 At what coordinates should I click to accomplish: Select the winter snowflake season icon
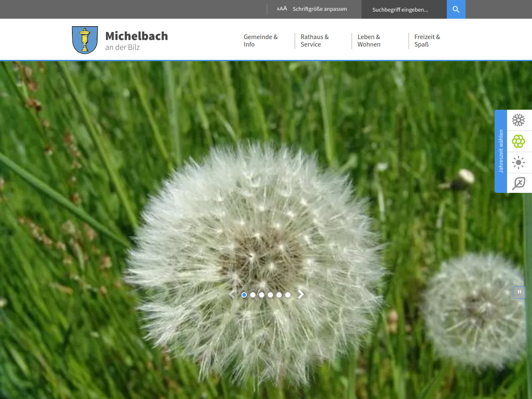pyautogui.click(x=519, y=120)
